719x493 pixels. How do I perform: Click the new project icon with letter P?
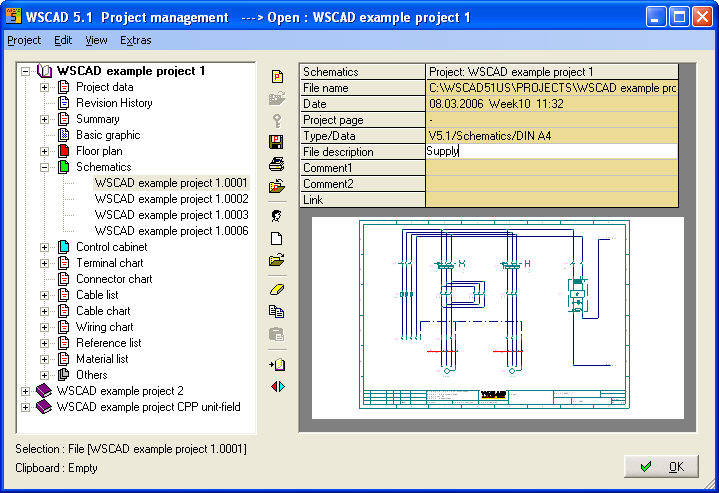[277, 76]
